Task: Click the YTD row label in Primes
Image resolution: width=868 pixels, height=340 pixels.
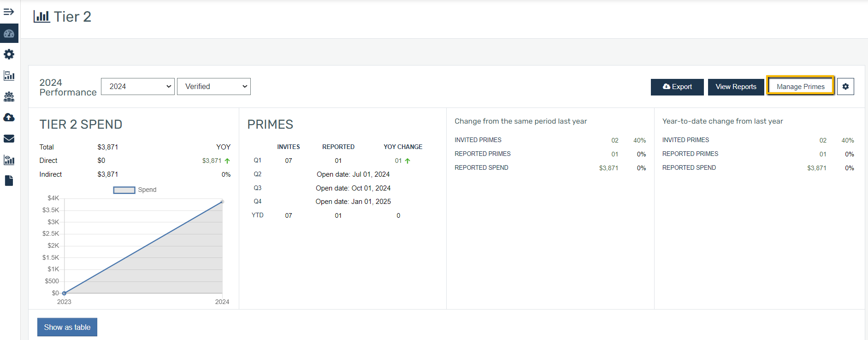Action: coord(258,215)
